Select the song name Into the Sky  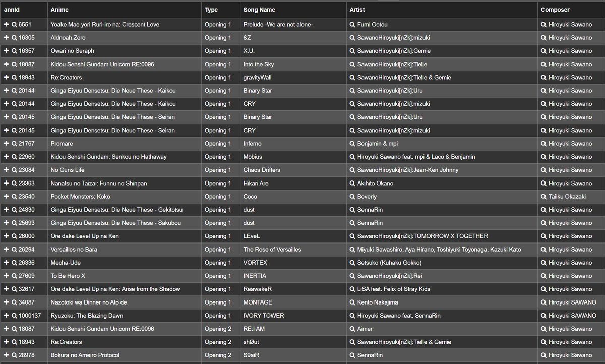[x=260, y=64]
